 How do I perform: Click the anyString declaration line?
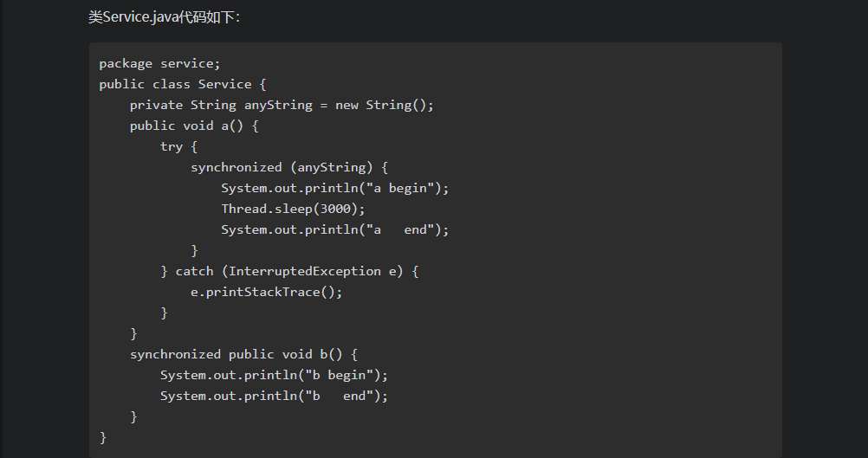coord(282,105)
